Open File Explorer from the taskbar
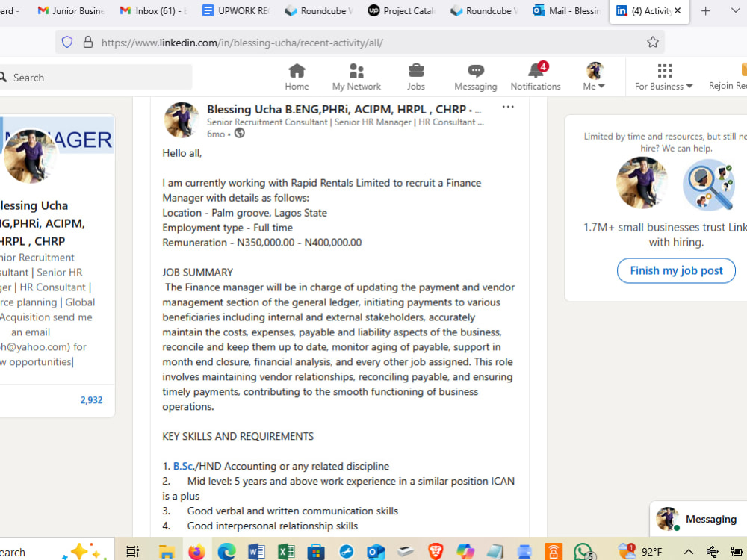The height and width of the screenshot is (560, 747). pos(167,551)
